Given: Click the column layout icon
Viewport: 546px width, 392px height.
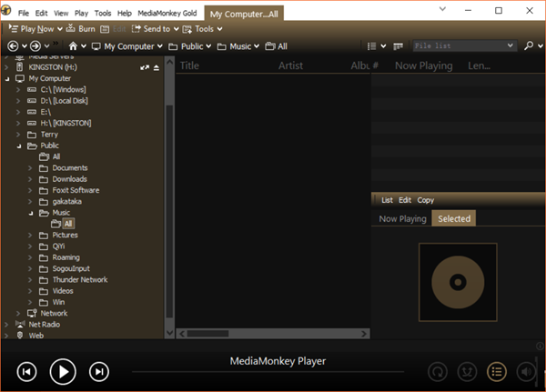Looking at the screenshot, I should point(398,46).
